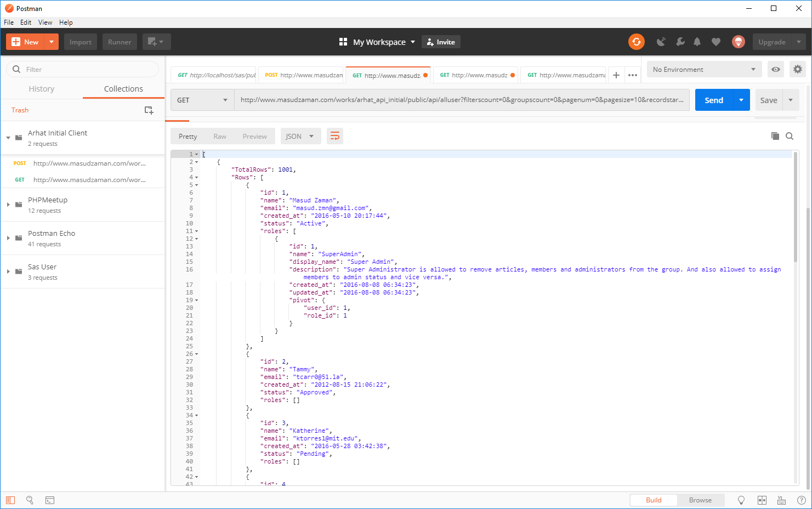
Task: Search the response with magnifier icon
Action: pyautogui.click(x=790, y=137)
